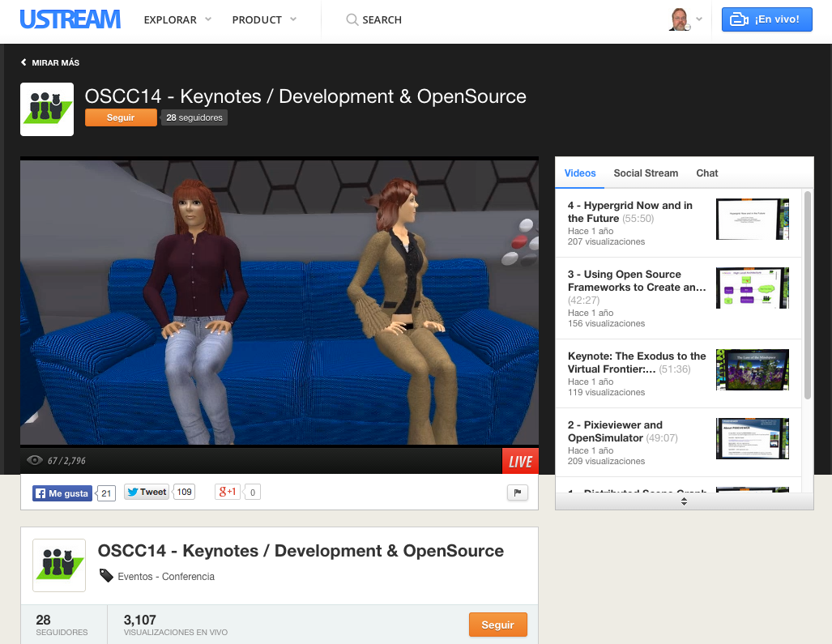
Task: Click the 28 seguidores count badge
Action: point(194,117)
